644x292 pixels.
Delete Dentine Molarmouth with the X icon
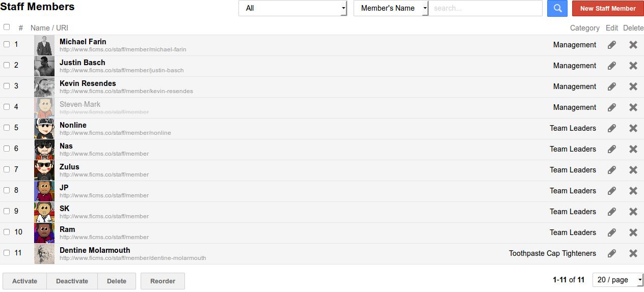[633, 253]
